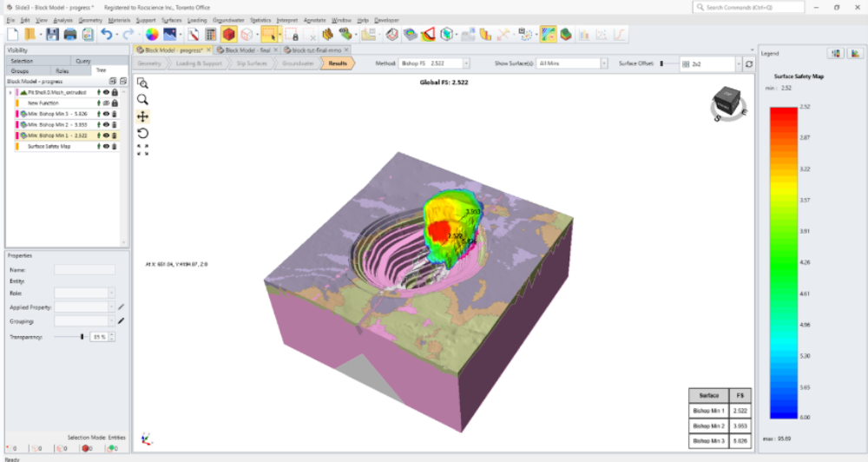Click the Undo arrow icon
This screenshot has width=868, height=462.
click(106, 35)
